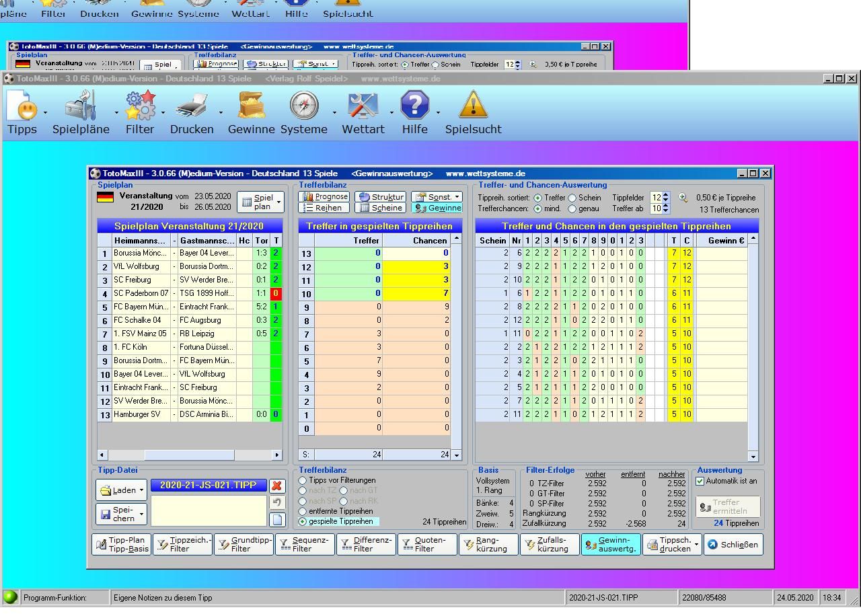Open the Spielpläne toolbar icon

(x=81, y=106)
